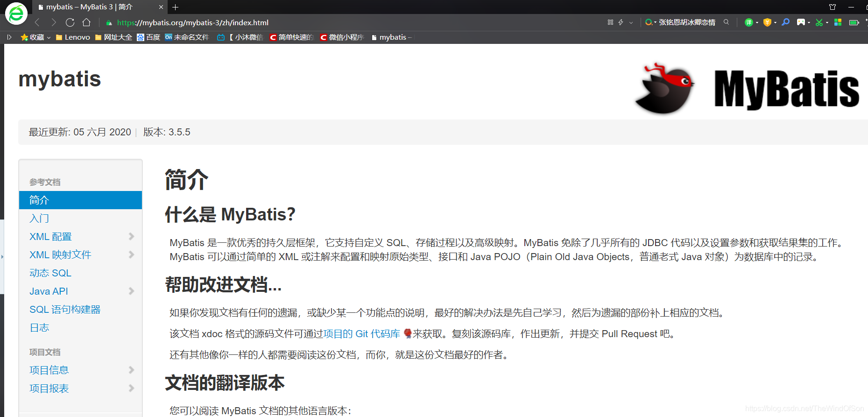
Task: Click the game controller icon
Action: click(x=801, y=22)
